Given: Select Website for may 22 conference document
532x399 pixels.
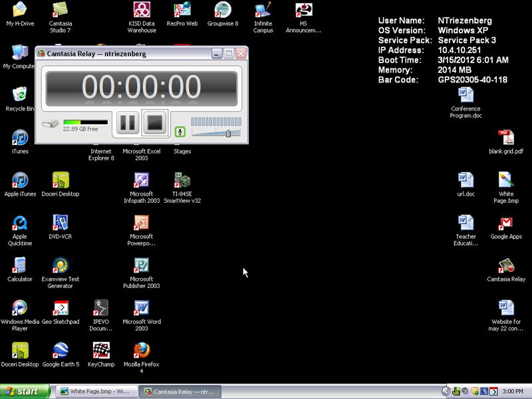Looking at the screenshot, I should tap(506, 315).
